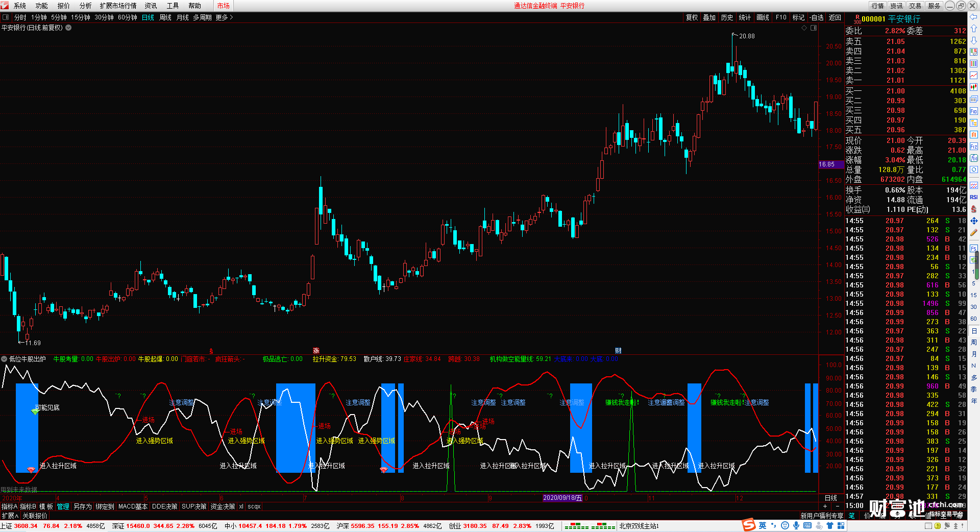
Task: Click the RSI indicator icon in sidebar
Action: pos(974,197)
